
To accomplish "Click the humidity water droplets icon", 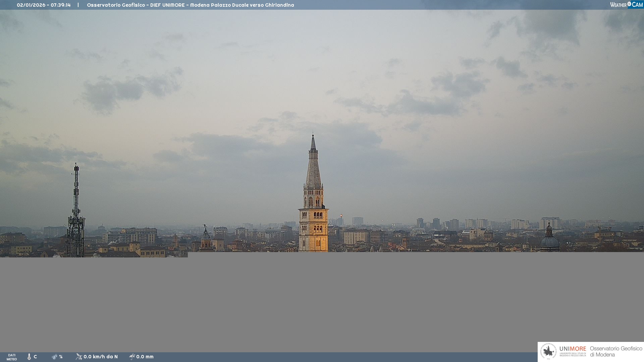I will click(x=54, y=357).
